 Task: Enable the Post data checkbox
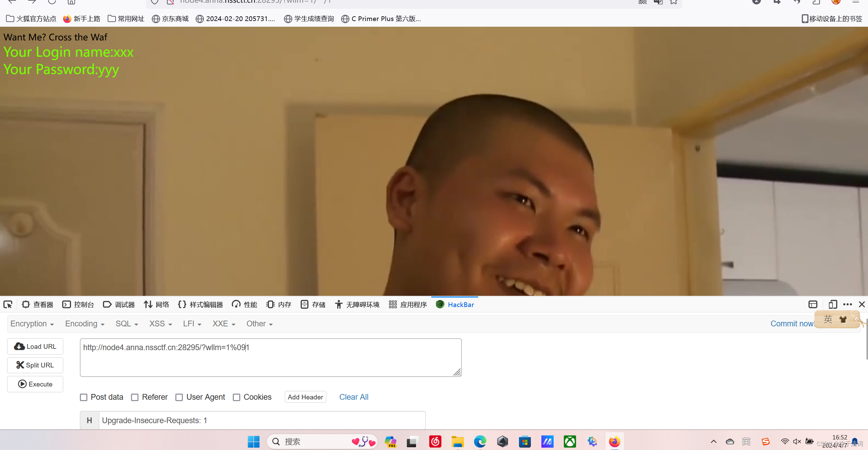click(84, 397)
